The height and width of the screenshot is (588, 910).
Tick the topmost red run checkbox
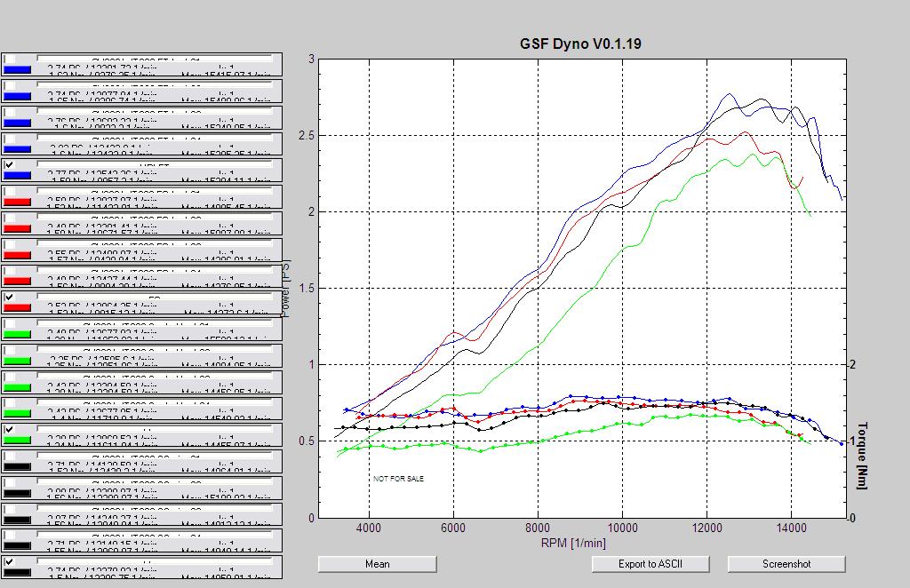coord(9,192)
